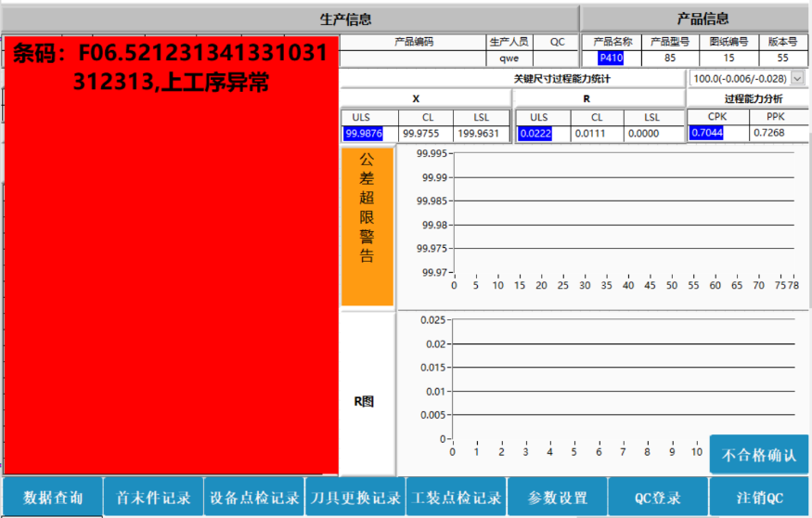The width and height of the screenshot is (812, 518).
Task: Click the 注销QC logout button
Action: 759,497
